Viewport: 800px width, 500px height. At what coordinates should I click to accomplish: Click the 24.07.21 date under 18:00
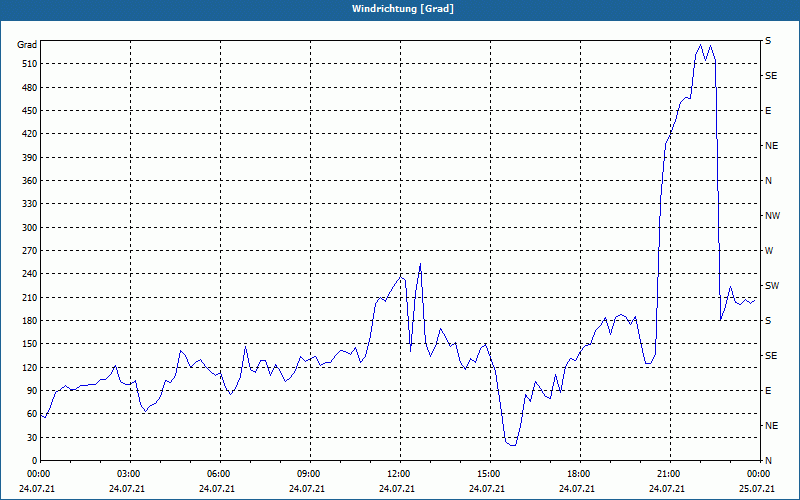(577, 489)
